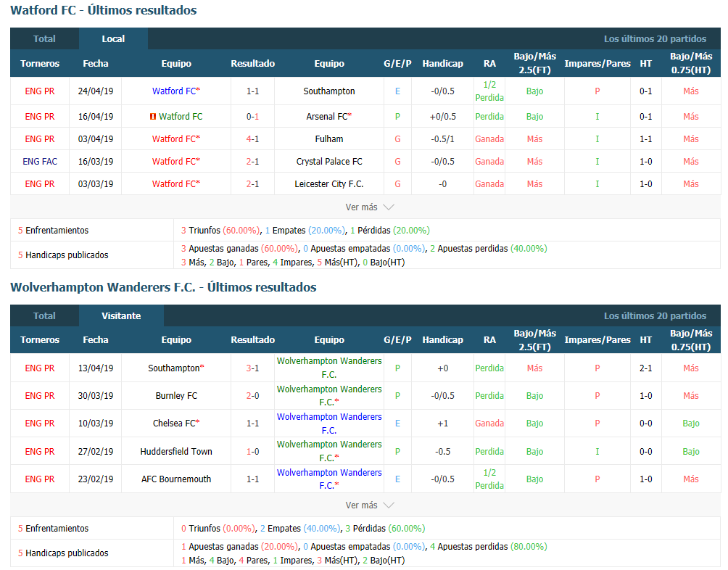Screen dimensions: 728x570
Task: Click handicap -0.5 in the Huddersfield Town row
Action: 442,451
